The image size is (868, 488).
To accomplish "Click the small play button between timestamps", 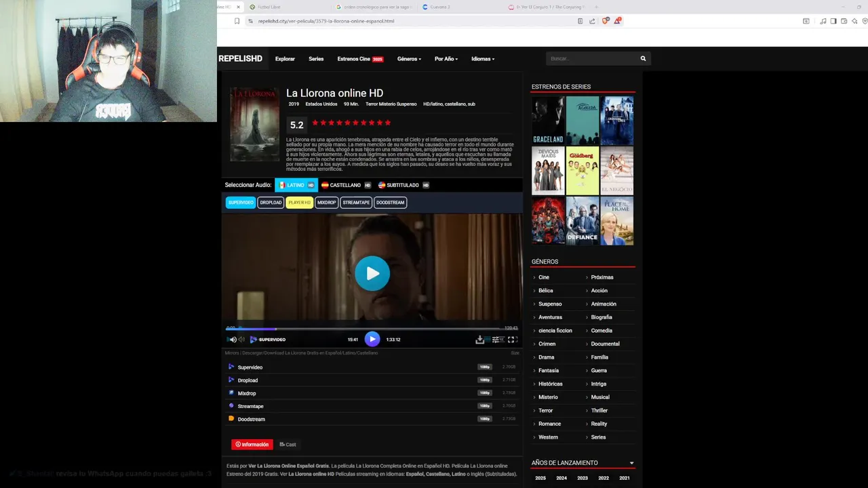I will point(372,339).
